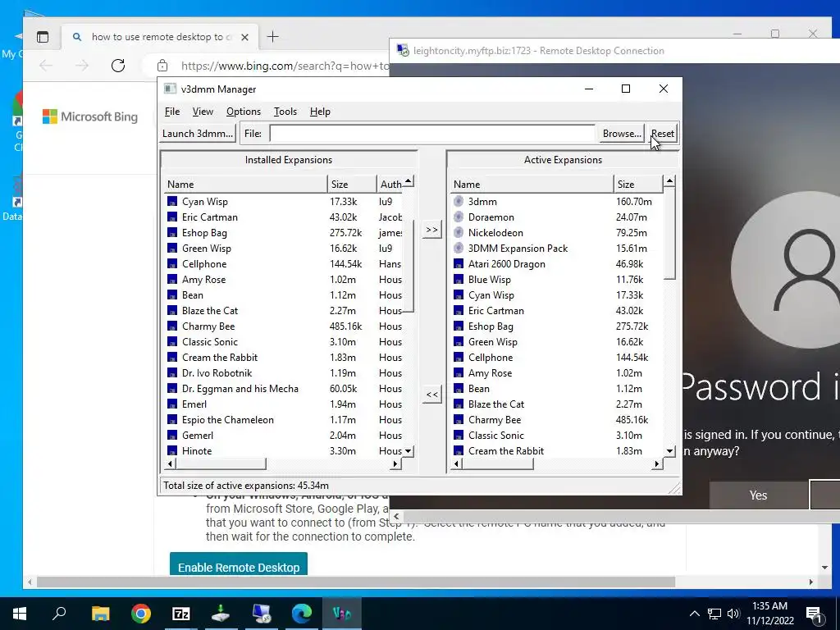Click the Doraemon disc icon in Active Expansions
840x630 pixels.
[459, 217]
